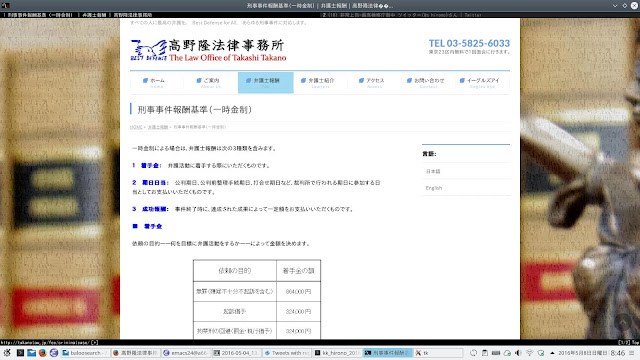The image size is (640, 360).
Task: Open the お問い合わせ Contact menu item
Action: click(x=429, y=83)
